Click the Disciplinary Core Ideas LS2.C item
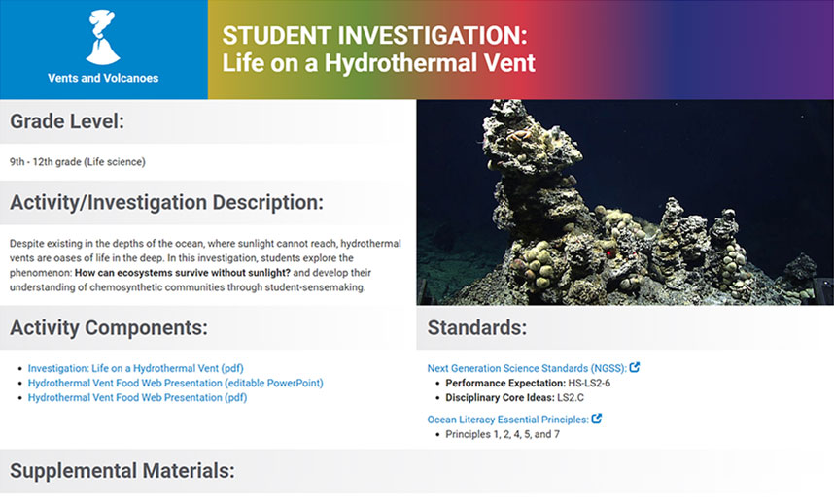 click(x=514, y=398)
